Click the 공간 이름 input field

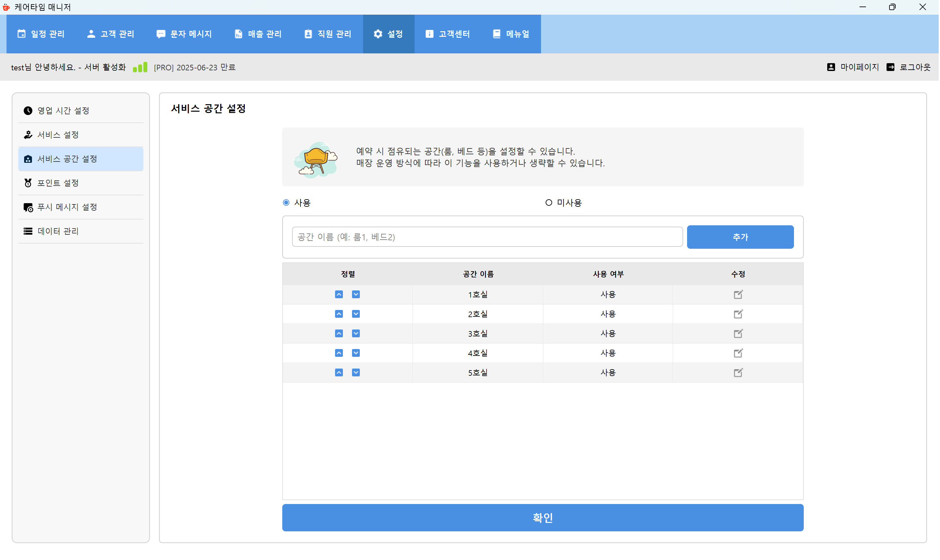[x=486, y=237]
